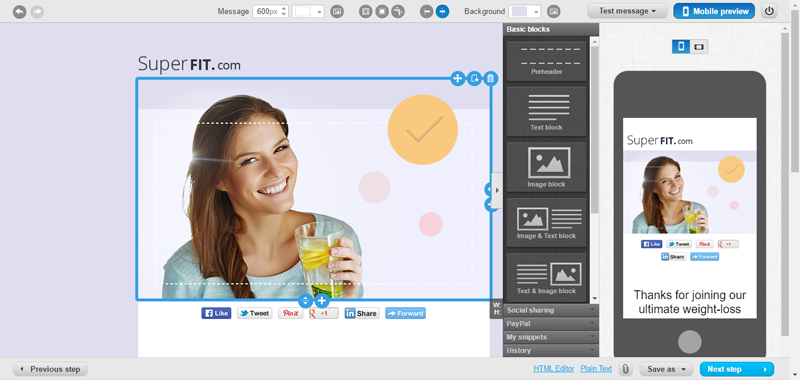800x380 pixels.
Task: Click the SuperFIT.com logo in the editor
Action: coord(189,64)
